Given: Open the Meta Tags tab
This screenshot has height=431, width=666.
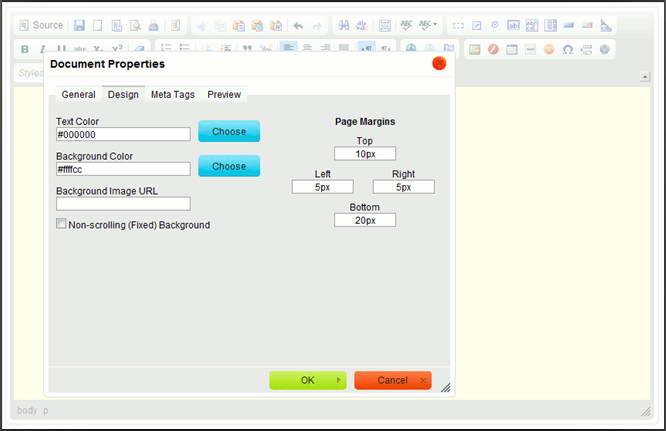Looking at the screenshot, I should (x=173, y=95).
